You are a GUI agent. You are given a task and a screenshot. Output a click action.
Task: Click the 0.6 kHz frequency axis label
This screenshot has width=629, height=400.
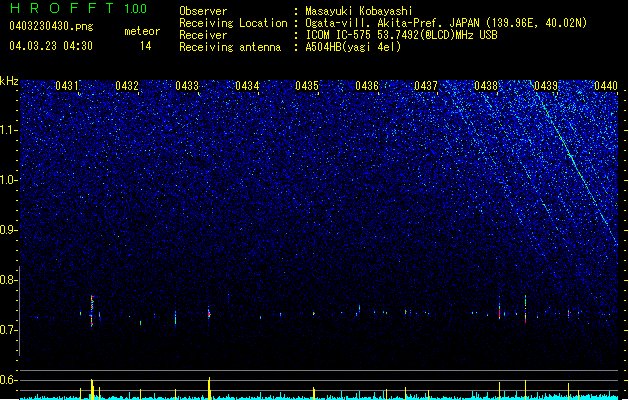click(9, 380)
